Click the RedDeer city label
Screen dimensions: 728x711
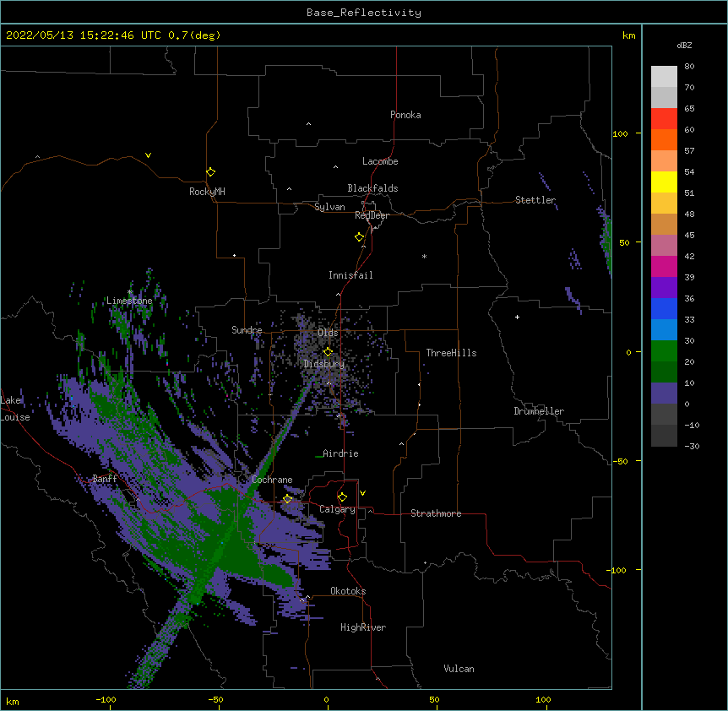coord(372,215)
